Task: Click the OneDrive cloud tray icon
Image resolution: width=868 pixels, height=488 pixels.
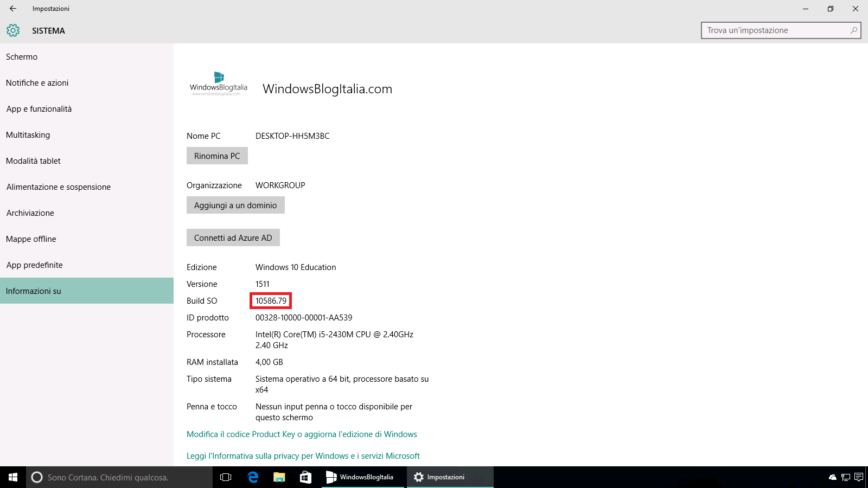Action: (833, 477)
